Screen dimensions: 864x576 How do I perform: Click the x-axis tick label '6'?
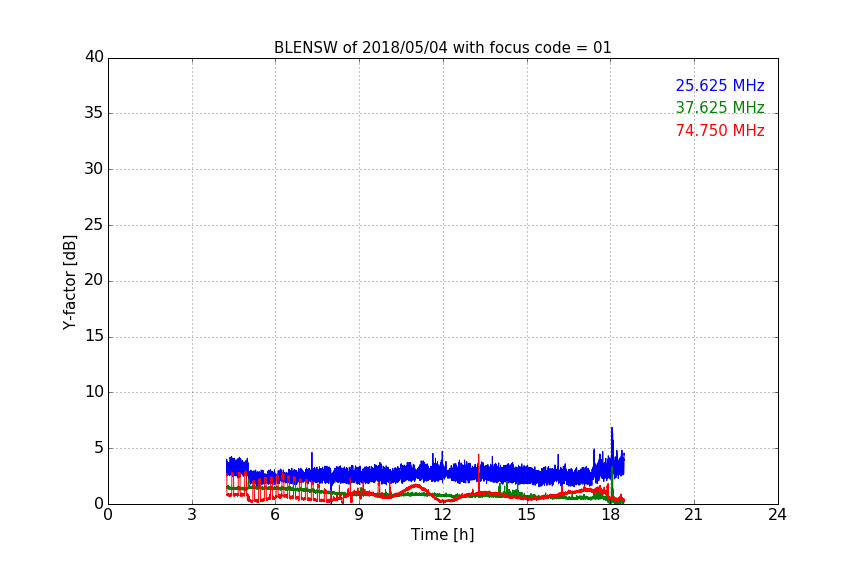pyautogui.click(x=275, y=515)
